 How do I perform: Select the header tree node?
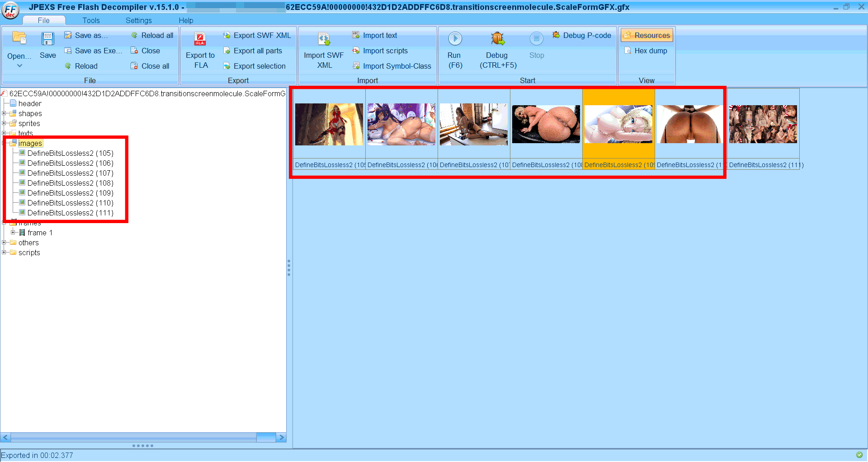coord(30,103)
